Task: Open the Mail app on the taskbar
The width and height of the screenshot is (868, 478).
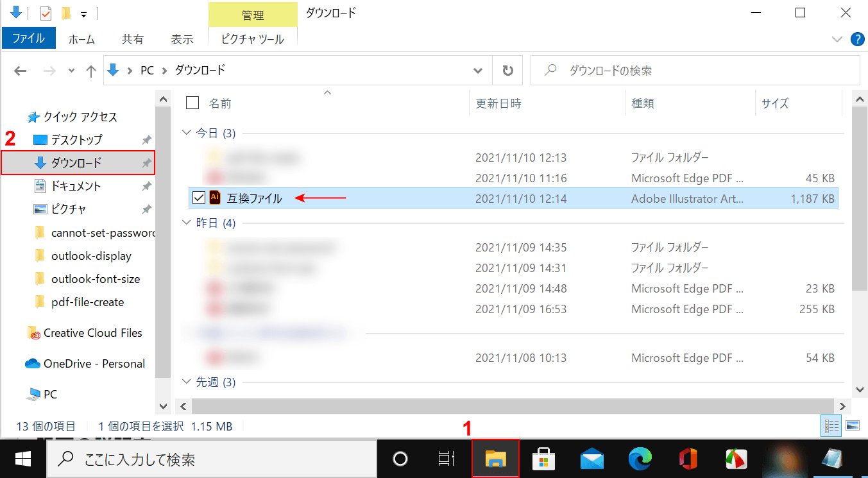Action: [592, 459]
